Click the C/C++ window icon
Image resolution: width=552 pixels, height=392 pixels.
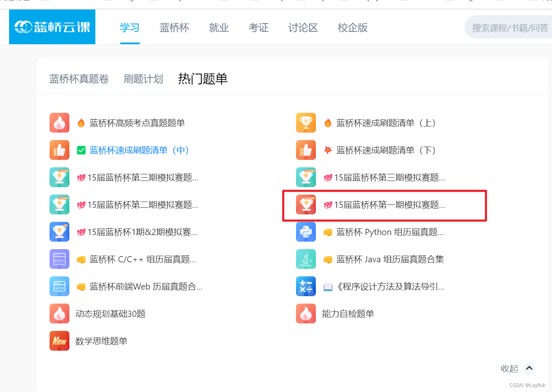click(x=59, y=259)
